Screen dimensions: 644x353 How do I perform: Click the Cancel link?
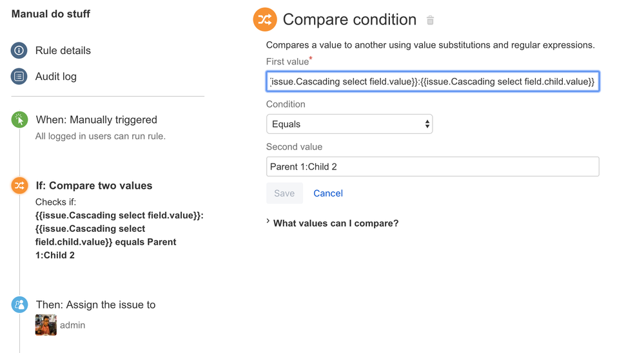tap(328, 193)
